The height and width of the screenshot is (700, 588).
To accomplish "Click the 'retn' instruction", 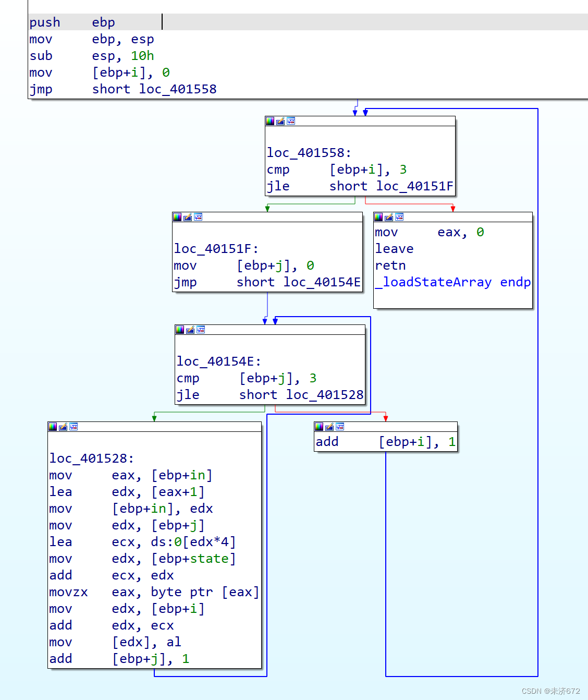I will point(390,265).
